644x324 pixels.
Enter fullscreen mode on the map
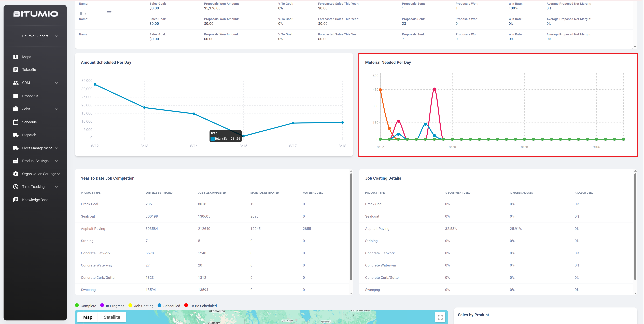(440, 317)
